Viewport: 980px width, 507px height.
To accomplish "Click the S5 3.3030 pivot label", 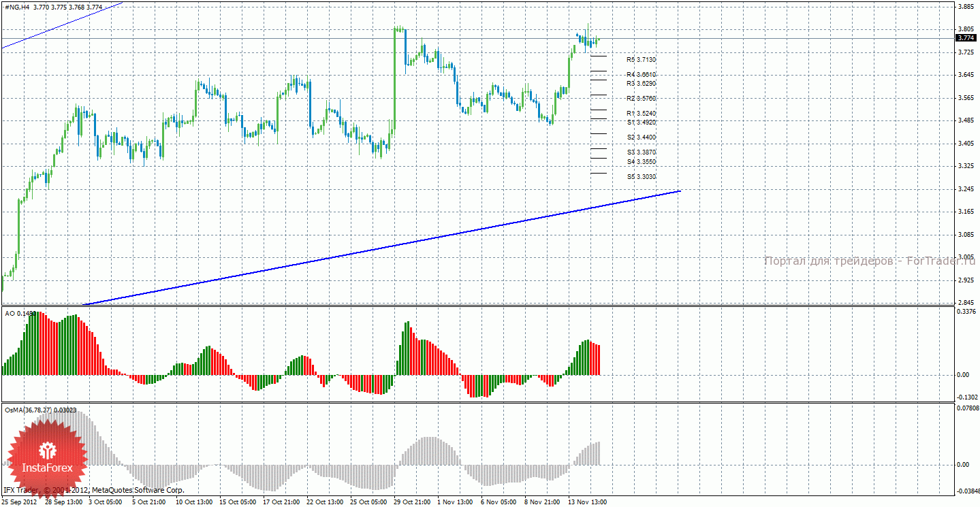I will [641, 176].
